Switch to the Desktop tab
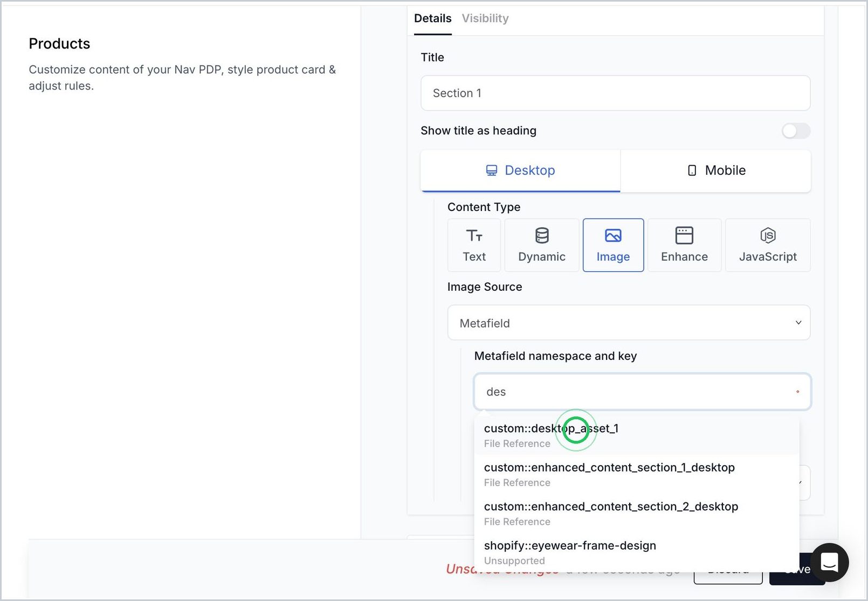The image size is (868, 601). click(520, 170)
